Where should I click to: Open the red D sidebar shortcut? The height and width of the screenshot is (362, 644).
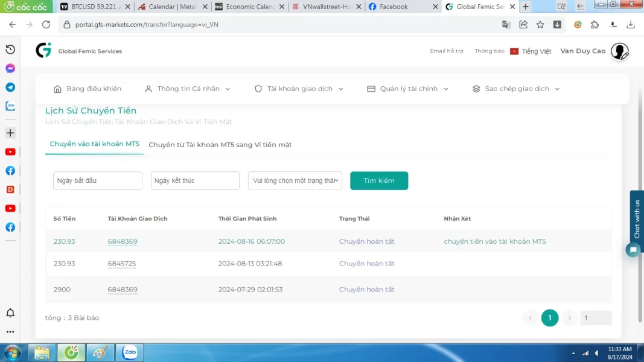(x=10, y=189)
